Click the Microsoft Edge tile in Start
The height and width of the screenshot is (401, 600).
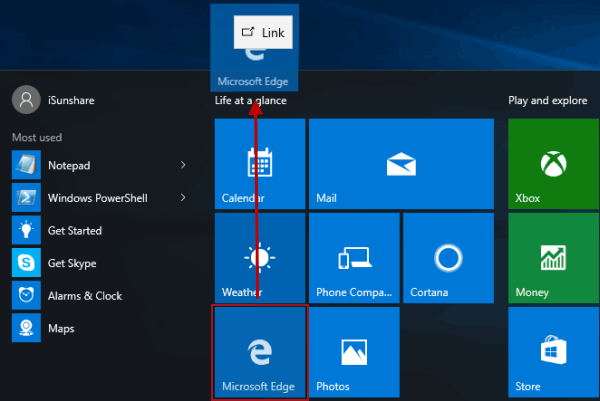click(x=260, y=352)
